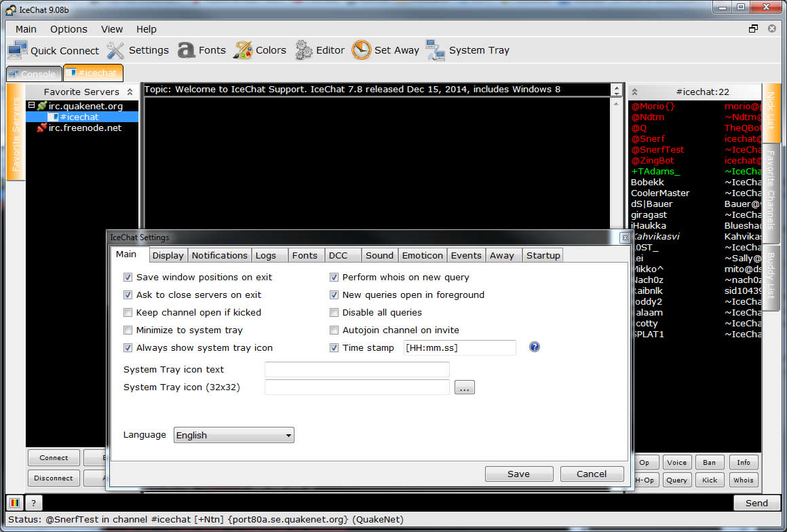Open the Options menu

[x=69, y=29]
